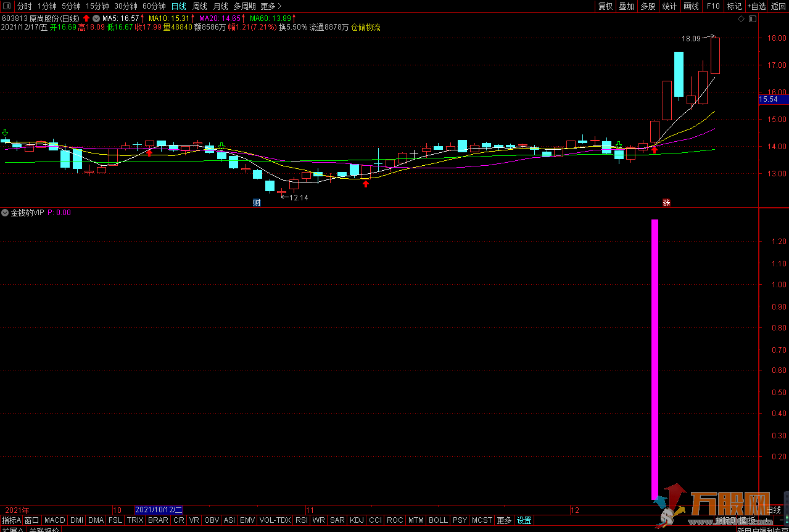Viewport: 789px width, 532px height.
Task: Select the VR indicator
Action: (194, 520)
